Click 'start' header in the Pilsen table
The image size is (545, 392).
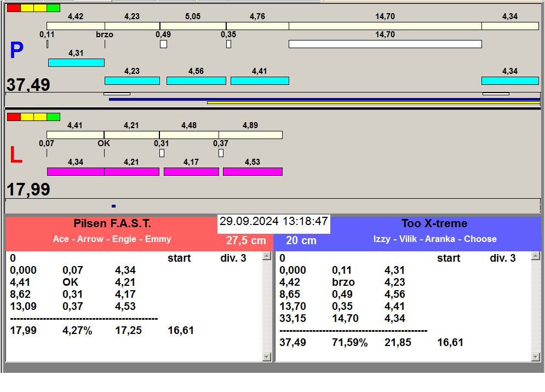(179, 258)
